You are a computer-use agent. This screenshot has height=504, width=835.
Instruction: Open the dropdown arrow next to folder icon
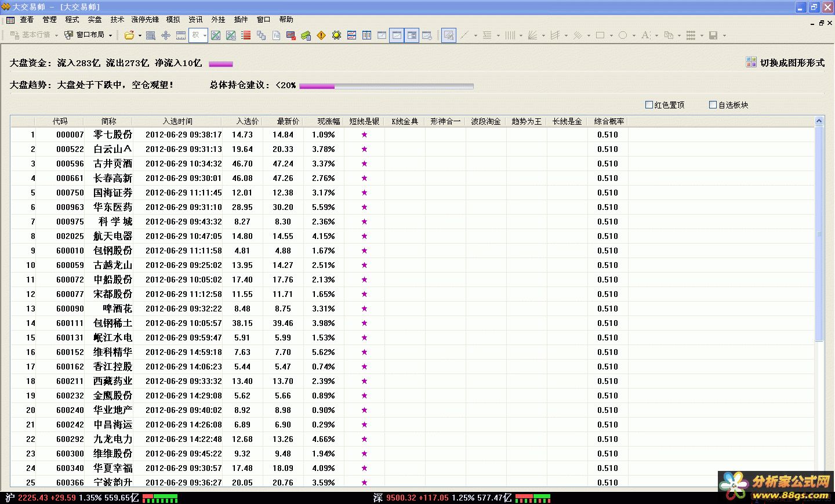point(140,35)
